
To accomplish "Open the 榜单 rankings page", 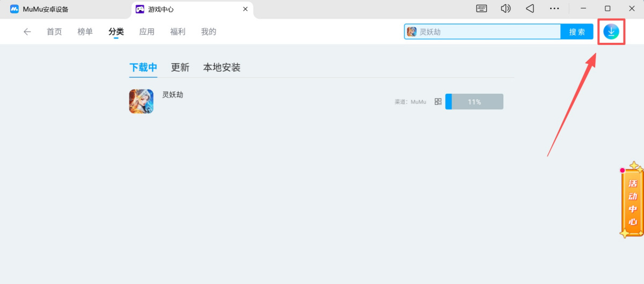I will click(x=85, y=32).
